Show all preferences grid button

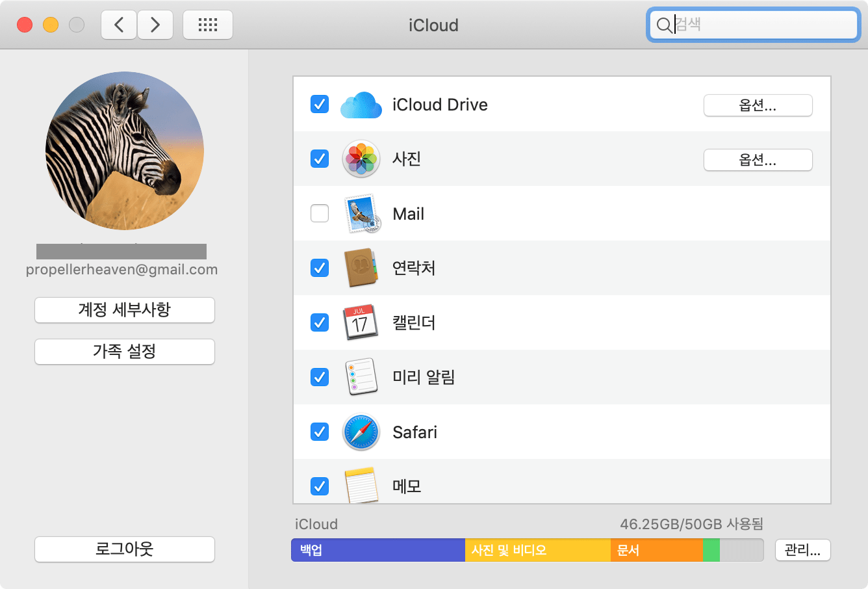pyautogui.click(x=208, y=25)
